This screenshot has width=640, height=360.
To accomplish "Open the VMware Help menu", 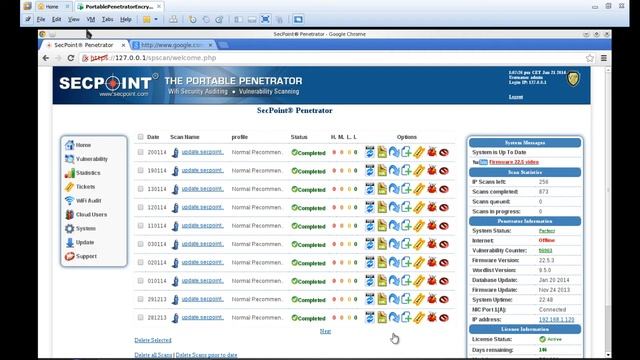I will point(126,19).
